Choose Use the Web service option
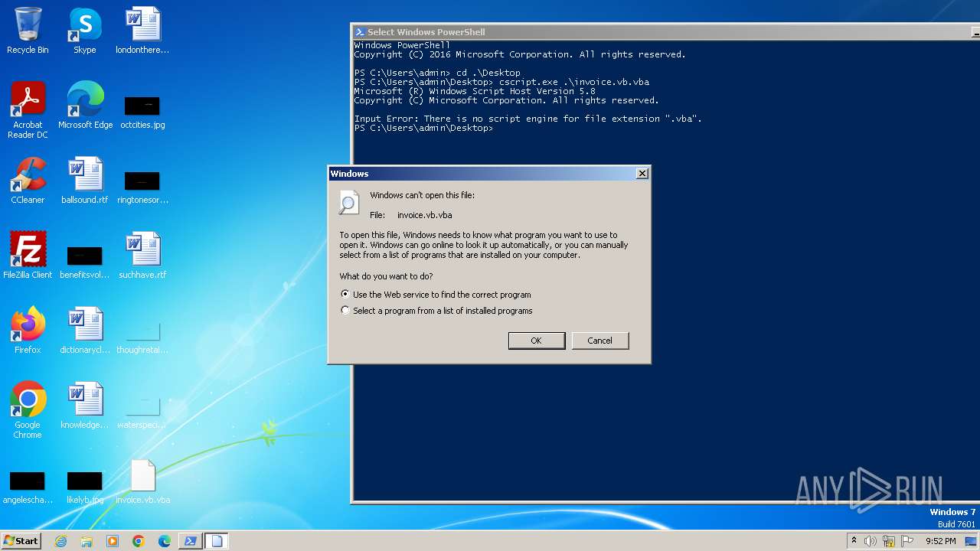This screenshot has height=551, width=980. (436, 295)
